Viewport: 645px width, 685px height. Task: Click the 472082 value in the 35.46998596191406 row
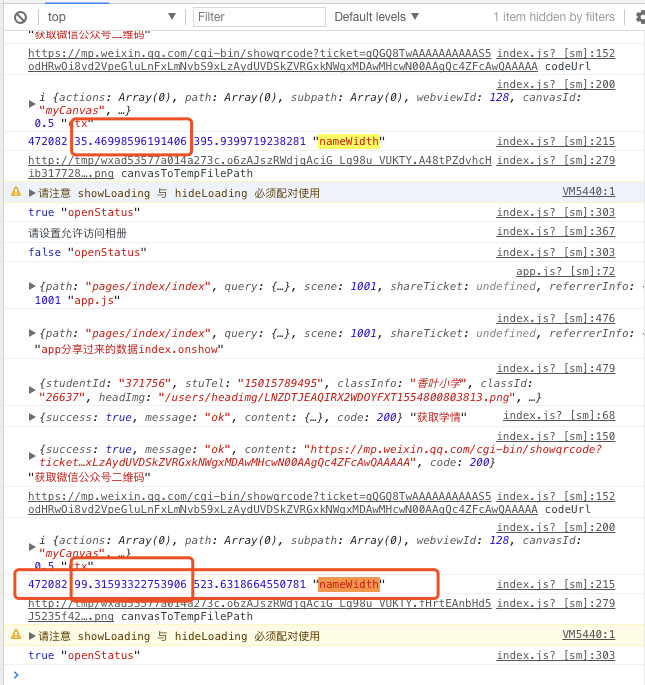click(x=48, y=141)
